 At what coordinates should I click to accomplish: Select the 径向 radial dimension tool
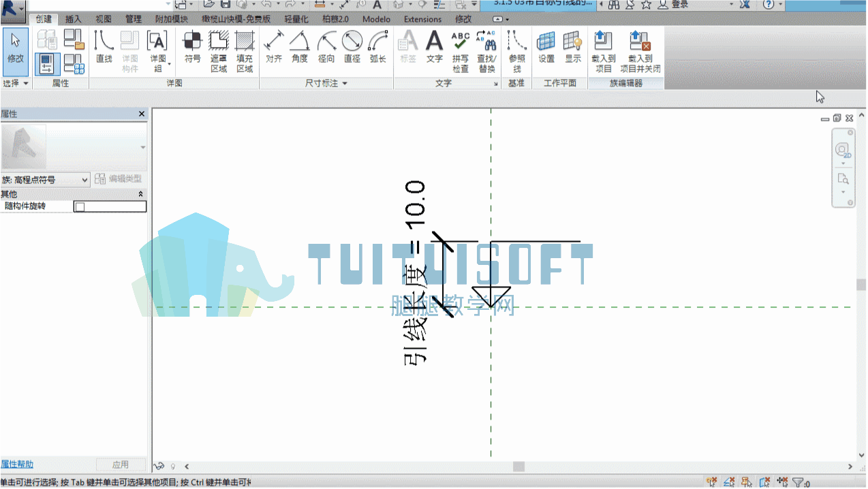tap(326, 48)
